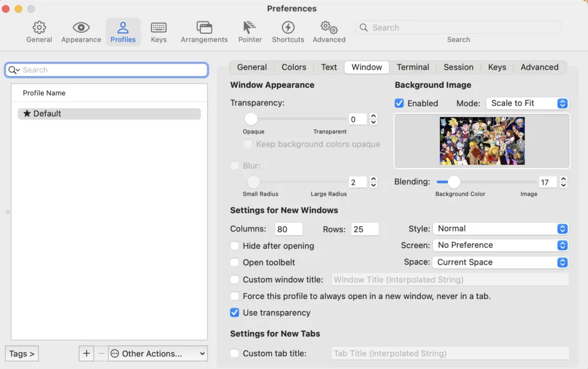Viewport: 588px width, 369px height.
Task: Disable the Background Image Enabled checkbox
Action: coord(400,103)
